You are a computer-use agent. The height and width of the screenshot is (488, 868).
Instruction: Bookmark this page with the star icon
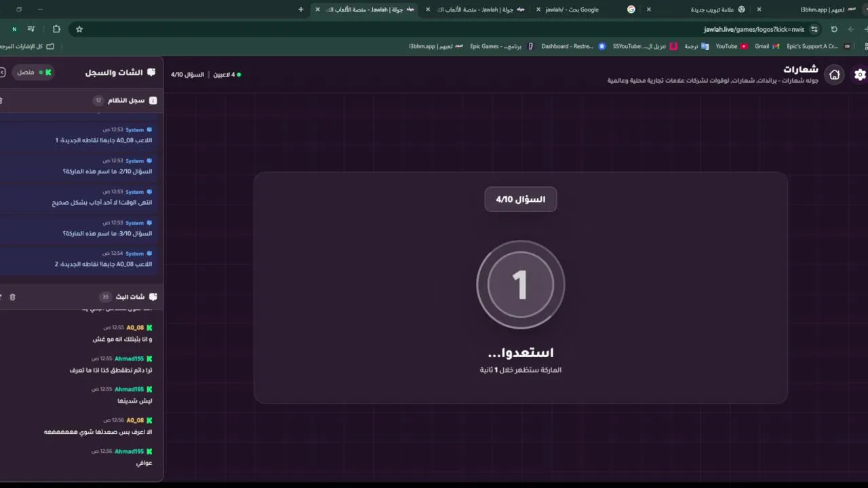click(x=79, y=29)
